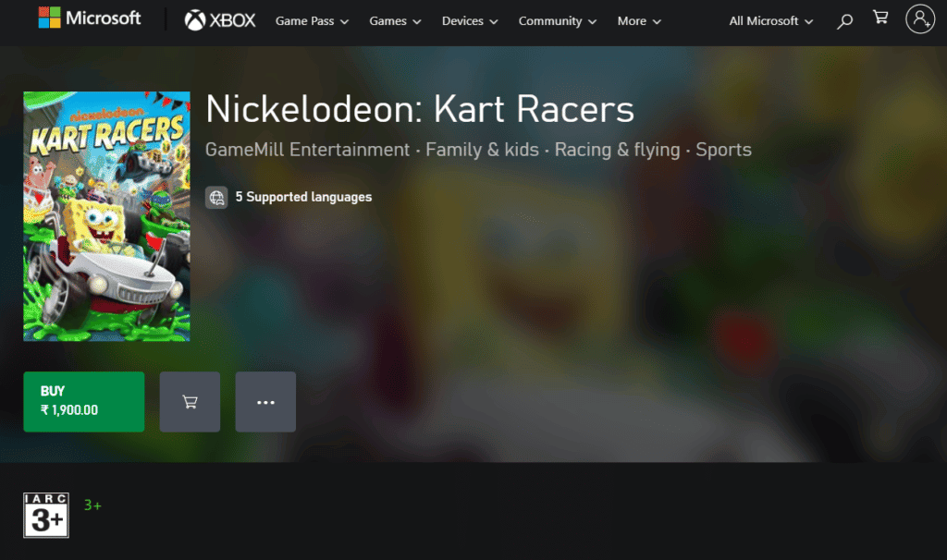Screen dimensions: 947x560
Task: Open the IARC 3+ rating badge
Action: (x=46, y=516)
